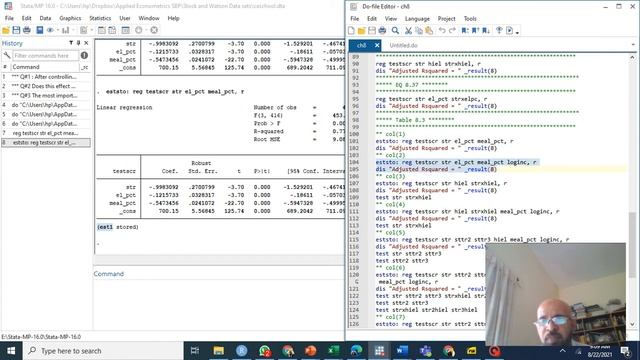Open the Data menu in Stata
This screenshot has width=640, height=360.
pyautogui.click(x=45, y=18)
